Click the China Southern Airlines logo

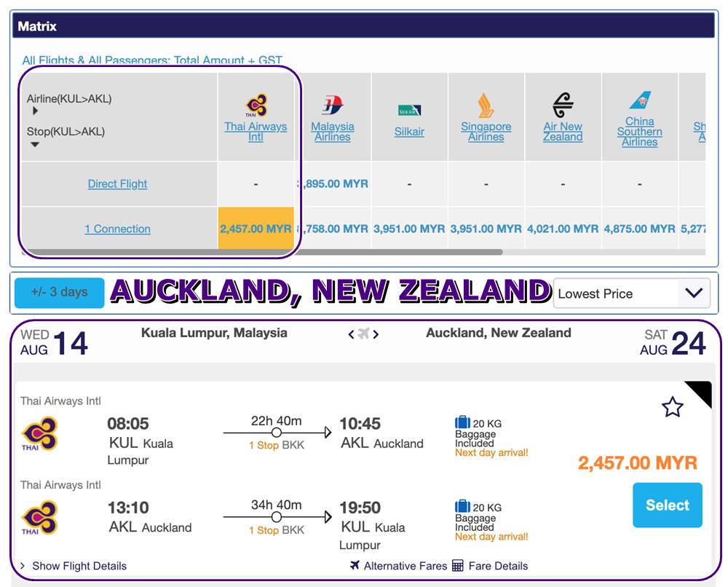(x=640, y=101)
